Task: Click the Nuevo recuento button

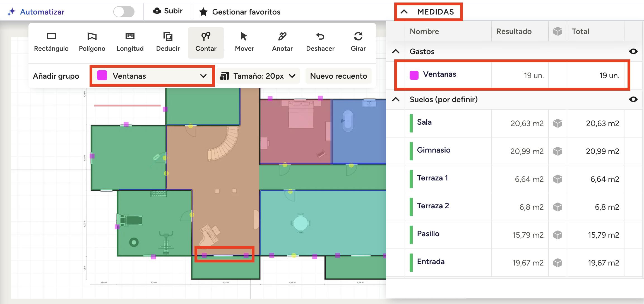Action: coord(338,76)
